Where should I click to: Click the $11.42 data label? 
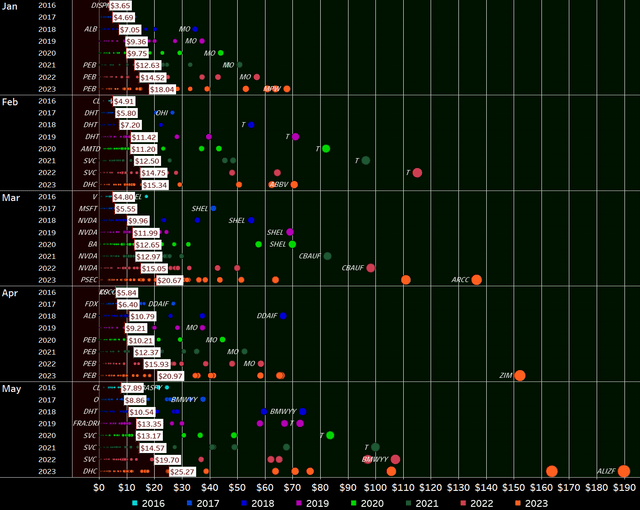click(x=144, y=137)
